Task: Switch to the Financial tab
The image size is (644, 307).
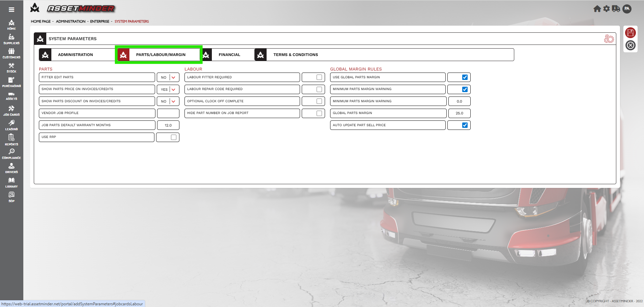Action: tap(229, 55)
